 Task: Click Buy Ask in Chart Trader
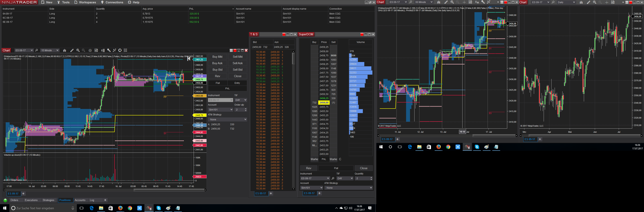click(x=217, y=63)
